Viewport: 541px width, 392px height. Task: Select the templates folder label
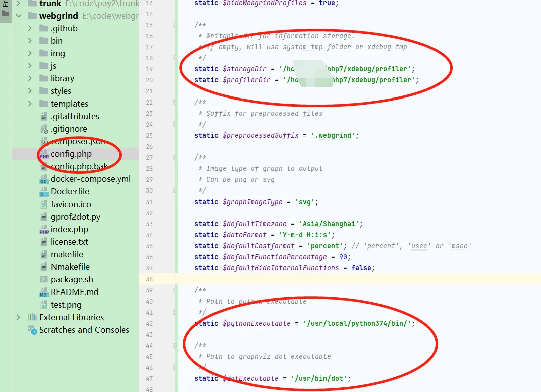pyautogui.click(x=69, y=104)
